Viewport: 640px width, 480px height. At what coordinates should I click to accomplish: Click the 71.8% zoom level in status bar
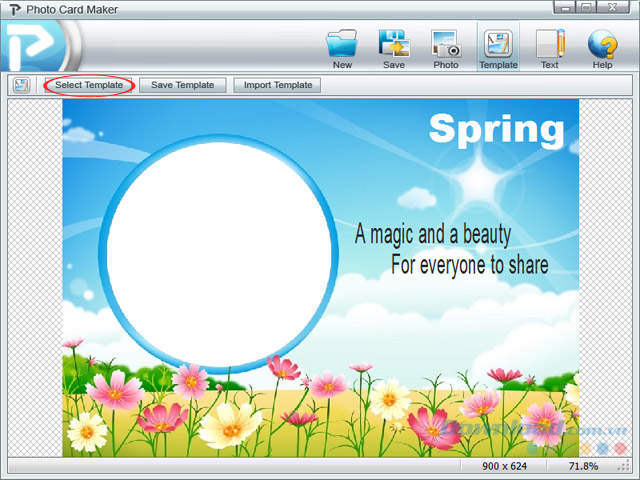point(583,466)
